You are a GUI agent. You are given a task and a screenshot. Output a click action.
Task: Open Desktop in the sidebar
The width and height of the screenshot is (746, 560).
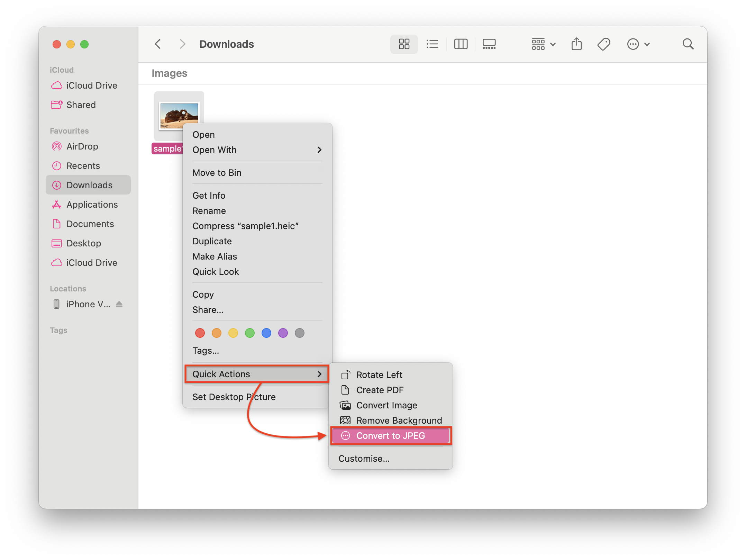[88, 243]
